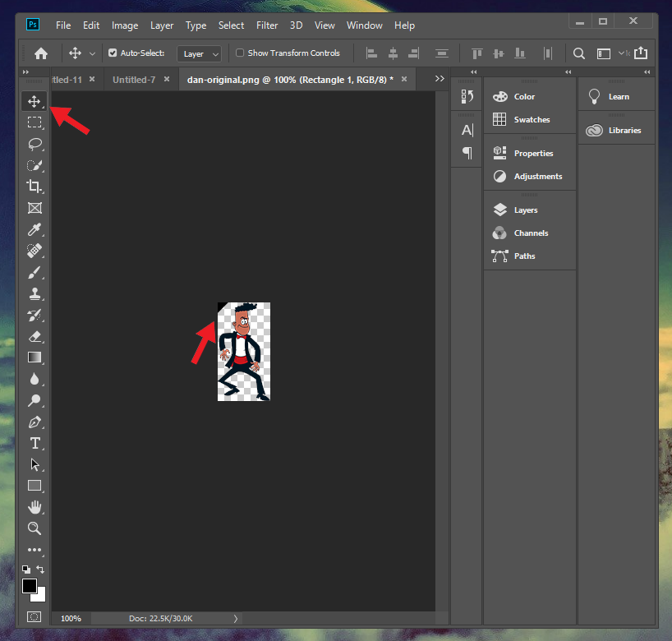Align horizontal centers button
The height and width of the screenshot is (641, 672).
point(393,53)
